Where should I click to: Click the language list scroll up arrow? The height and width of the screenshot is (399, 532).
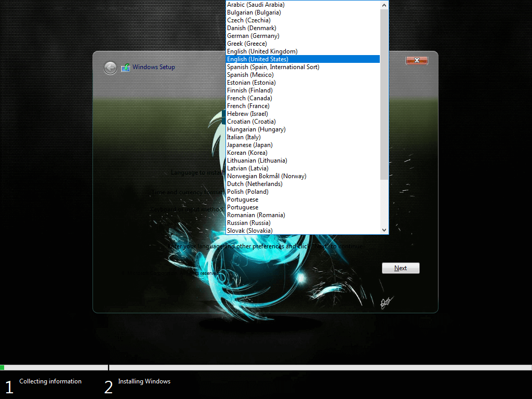click(384, 5)
